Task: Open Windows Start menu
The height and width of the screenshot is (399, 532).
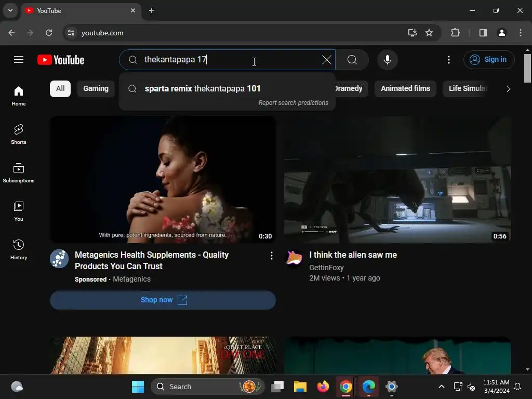Action: coord(138,387)
